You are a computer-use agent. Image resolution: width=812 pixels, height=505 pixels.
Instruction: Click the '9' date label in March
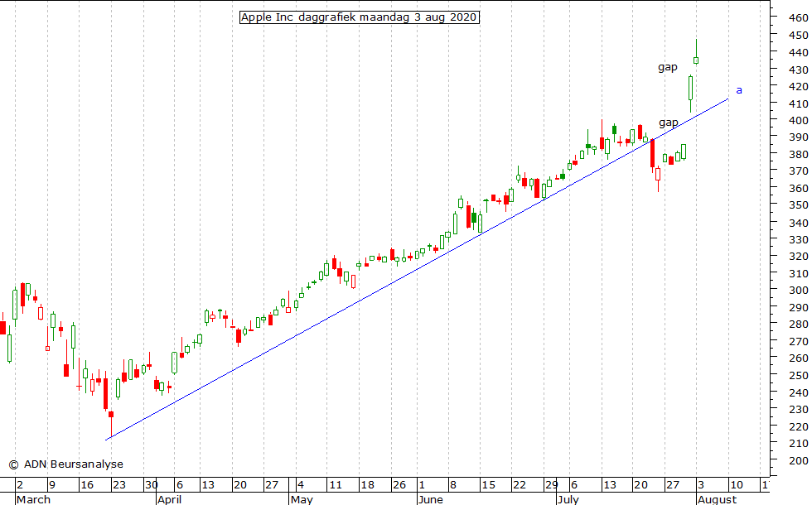coord(51,485)
